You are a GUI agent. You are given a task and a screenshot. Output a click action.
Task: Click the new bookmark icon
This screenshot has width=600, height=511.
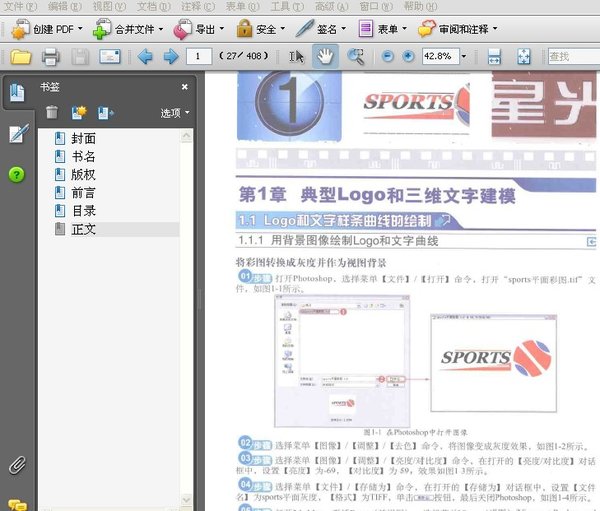79,113
